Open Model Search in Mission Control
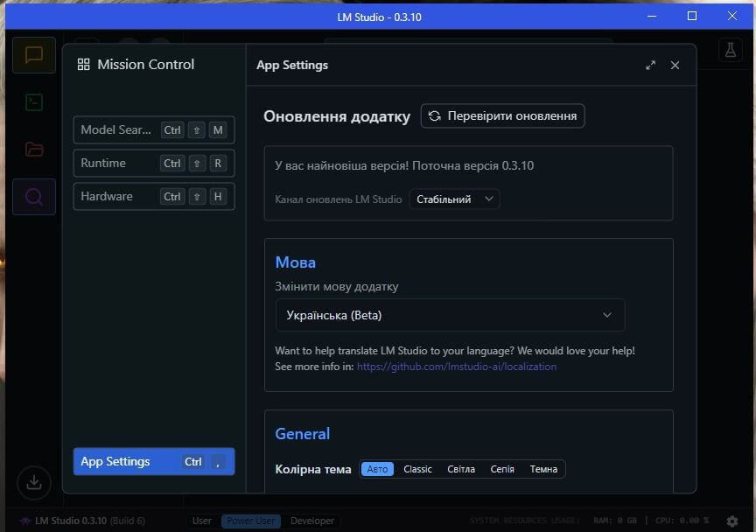Image resolution: width=756 pixels, height=532 pixels. click(x=154, y=129)
